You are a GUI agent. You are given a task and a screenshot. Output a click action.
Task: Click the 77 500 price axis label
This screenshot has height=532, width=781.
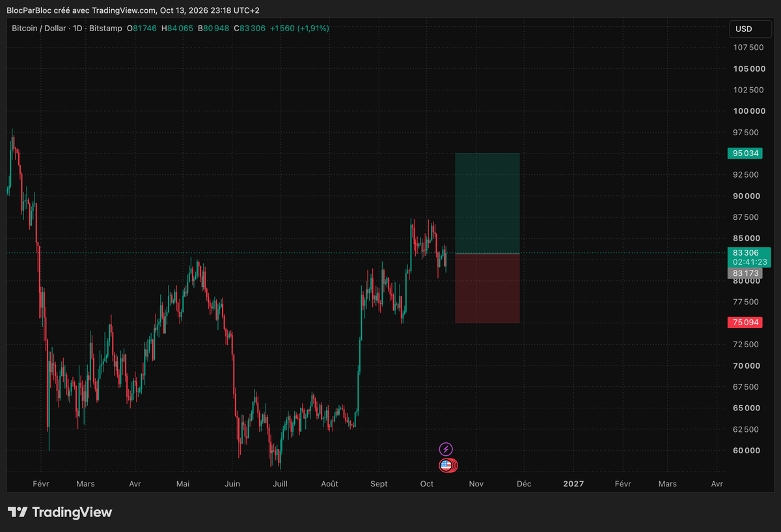click(746, 302)
